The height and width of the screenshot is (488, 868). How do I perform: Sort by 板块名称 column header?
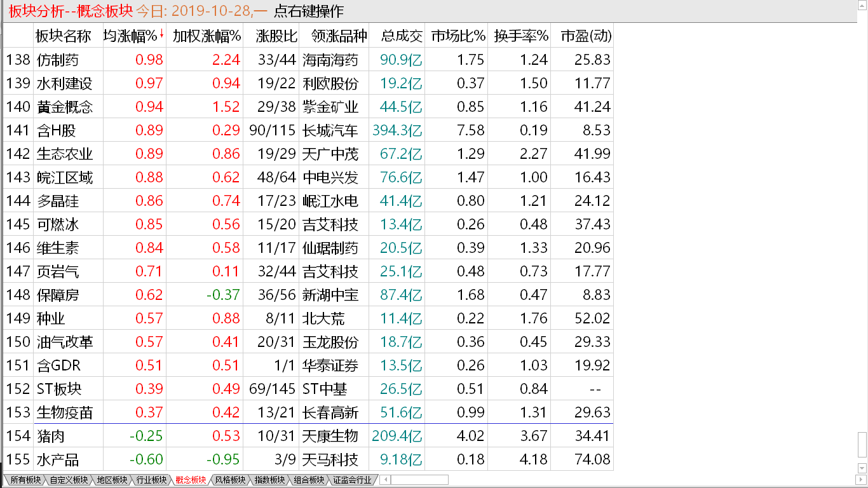coord(63,36)
